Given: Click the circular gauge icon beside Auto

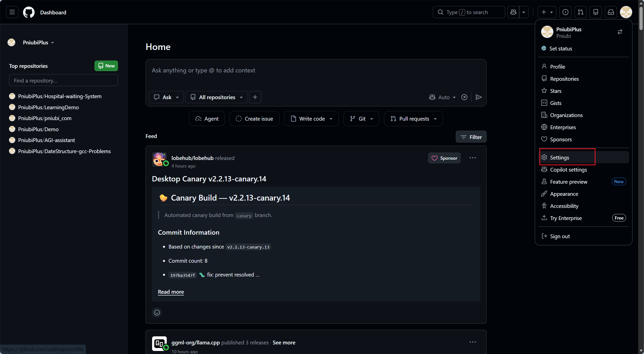Looking at the screenshot, I should tap(464, 97).
